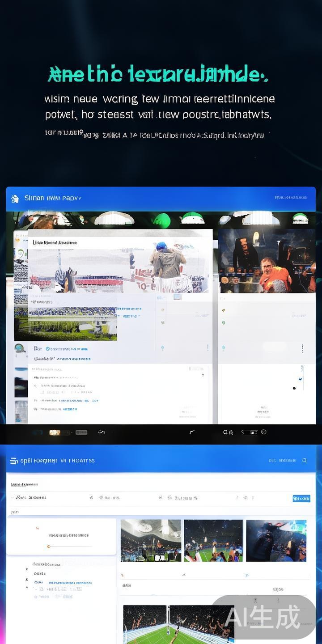Open the night soccer field thumbnail in gallery
The height and width of the screenshot is (644, 322).
(x=213, y=540)
